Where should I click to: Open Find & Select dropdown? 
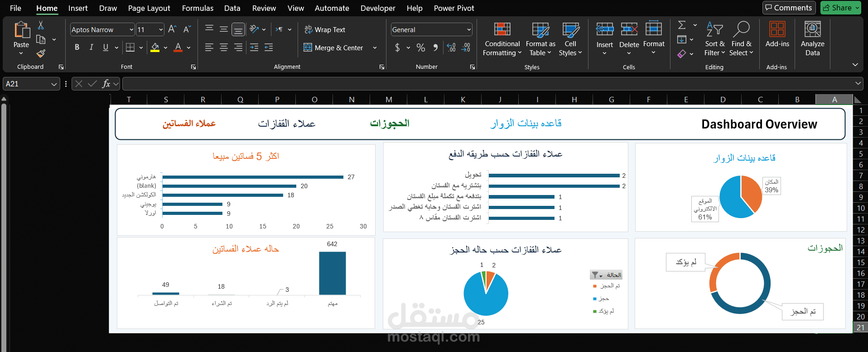(741, 39)
